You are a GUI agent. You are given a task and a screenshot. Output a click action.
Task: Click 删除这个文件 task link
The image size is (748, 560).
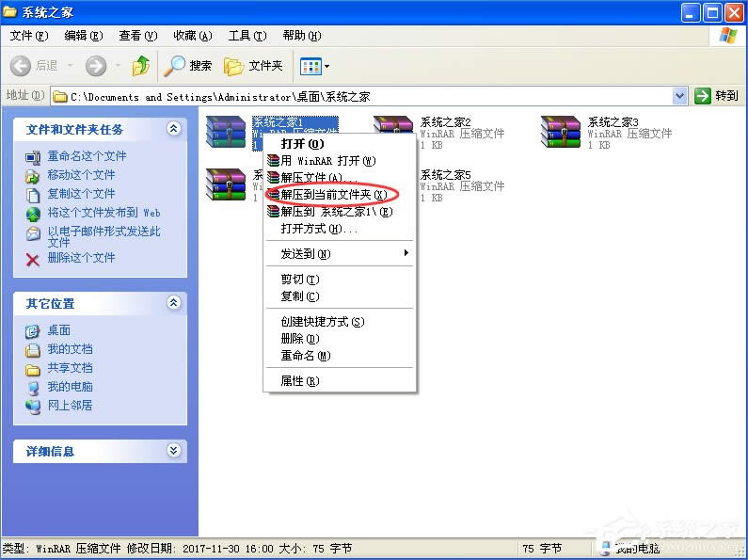(x=81, y=258)
